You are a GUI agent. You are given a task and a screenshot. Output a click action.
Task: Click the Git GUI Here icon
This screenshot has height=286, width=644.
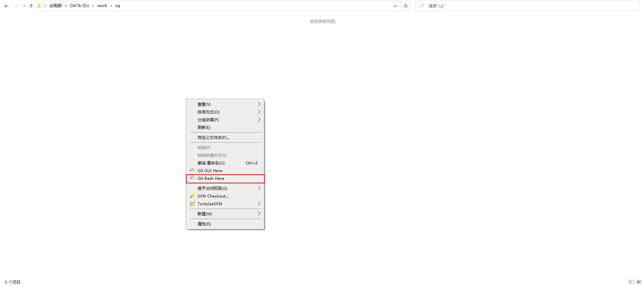pyautogui.click(x=192, y=170)
